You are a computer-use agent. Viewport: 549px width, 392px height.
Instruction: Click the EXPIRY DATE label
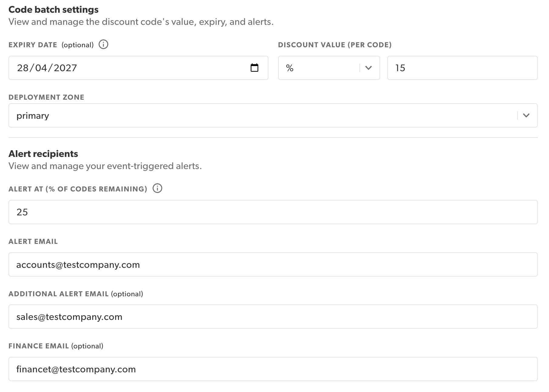pyautogui.click(x=33, y=45)
